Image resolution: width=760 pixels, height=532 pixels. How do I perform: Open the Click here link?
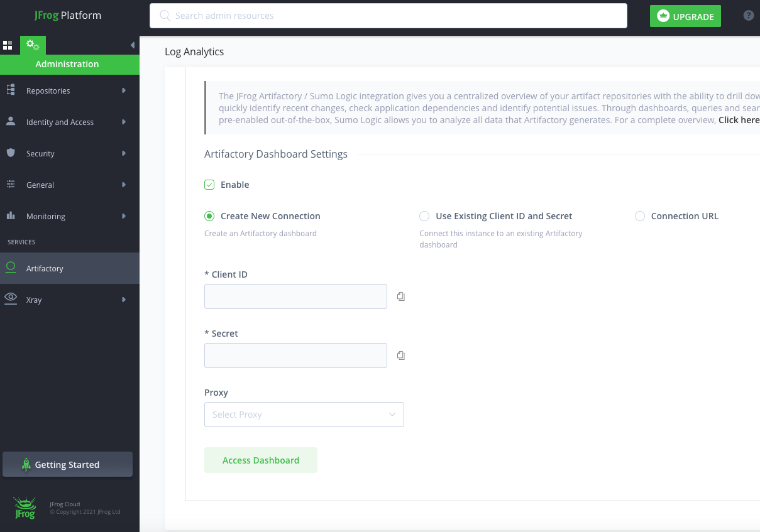[x=739, y=119]
